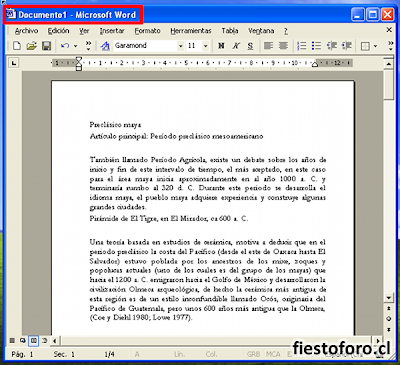
Task: Click the right indent marker on ruler
Action: pyautogui.click(x=315, y=65)
